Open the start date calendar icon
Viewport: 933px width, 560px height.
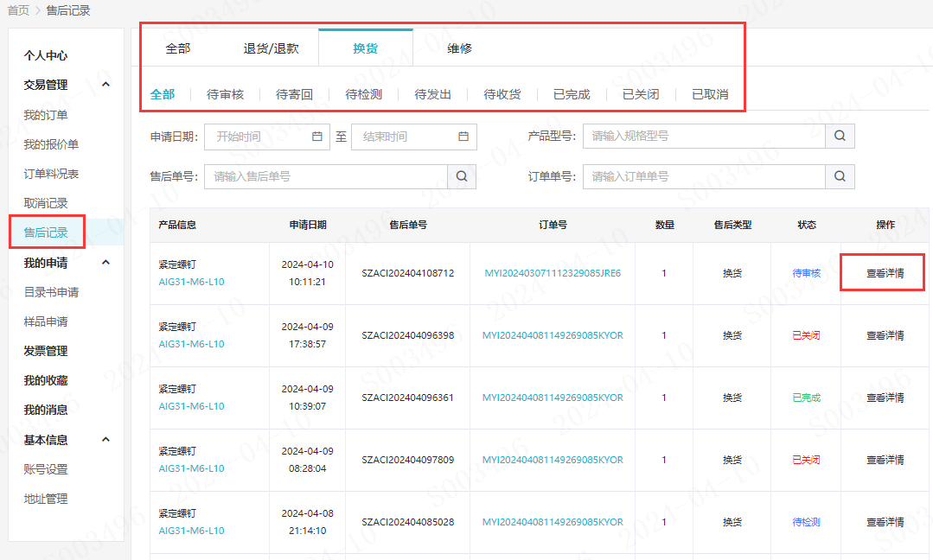pos(316,137)
